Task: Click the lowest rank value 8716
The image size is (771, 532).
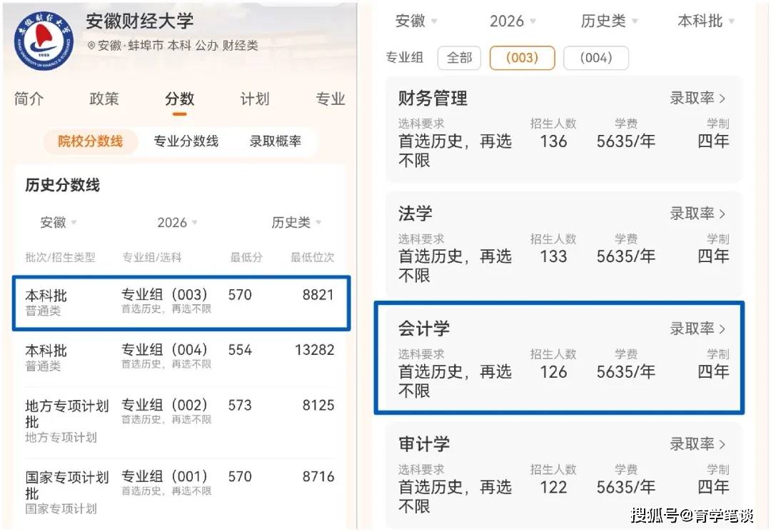Action: pyautogui.click(x=318, y=477)
